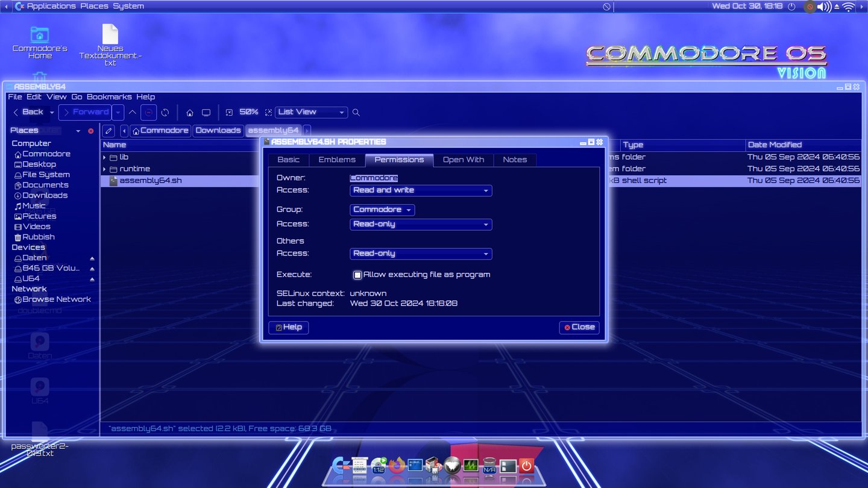The height and width of the screenshot is (488, 868).
Task: Click the Commodore breadcrumb button
Action: tap(160, 131)
